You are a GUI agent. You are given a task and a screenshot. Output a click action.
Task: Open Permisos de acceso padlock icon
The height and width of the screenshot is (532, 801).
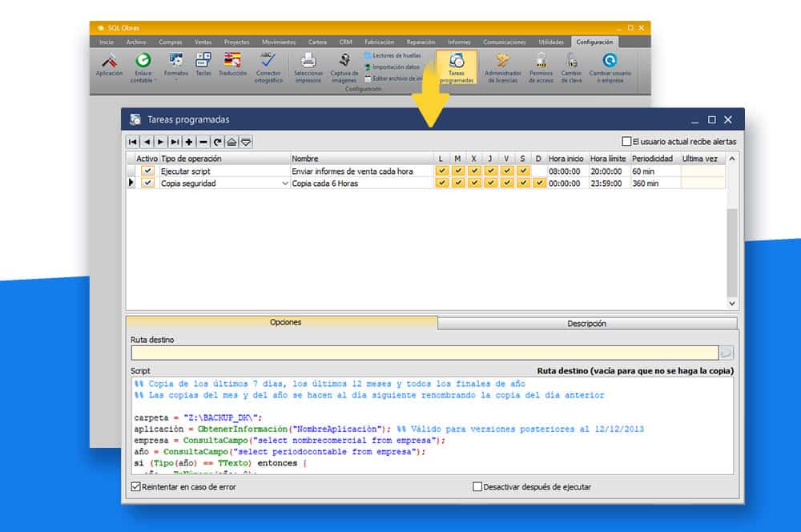click(541, 62)
